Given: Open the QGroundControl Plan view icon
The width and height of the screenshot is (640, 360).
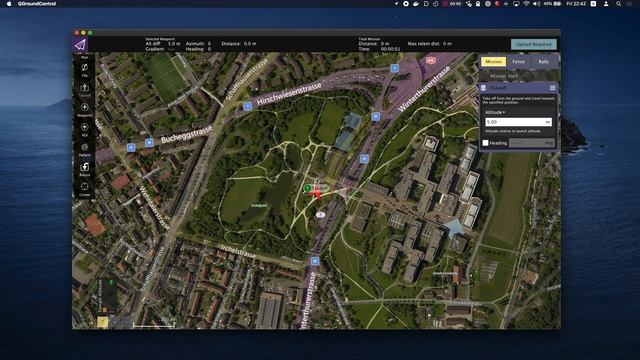Looking at the screenshot, I should (x=80, y=44).
